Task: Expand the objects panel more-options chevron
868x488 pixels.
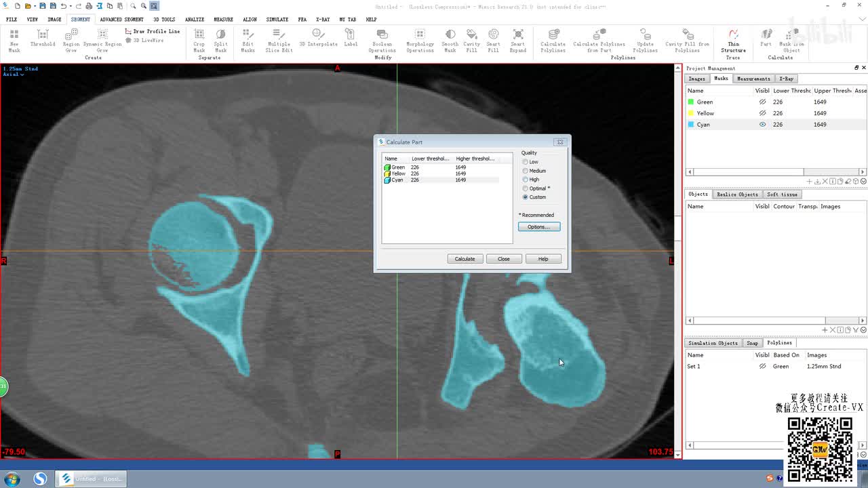Action: pyautogui.click(x=863, y=330)
